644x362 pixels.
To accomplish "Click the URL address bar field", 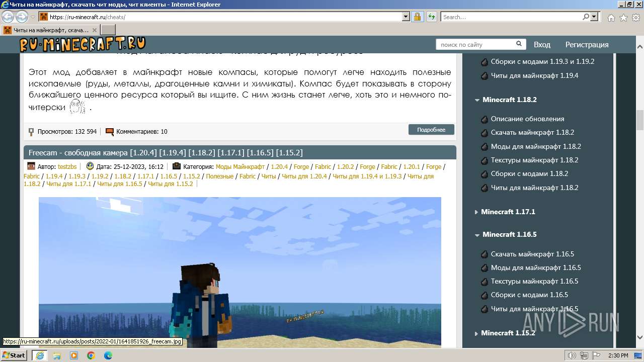I will 225,17.
